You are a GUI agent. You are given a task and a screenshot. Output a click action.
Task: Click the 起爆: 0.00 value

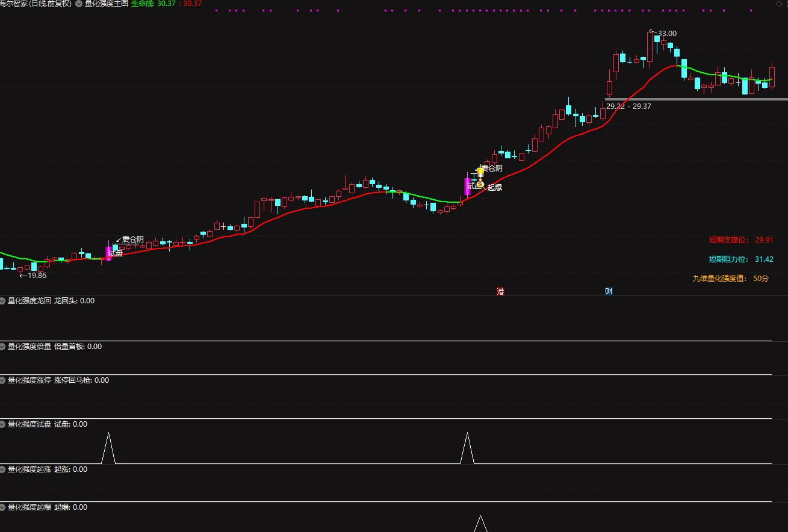point(70,507)
